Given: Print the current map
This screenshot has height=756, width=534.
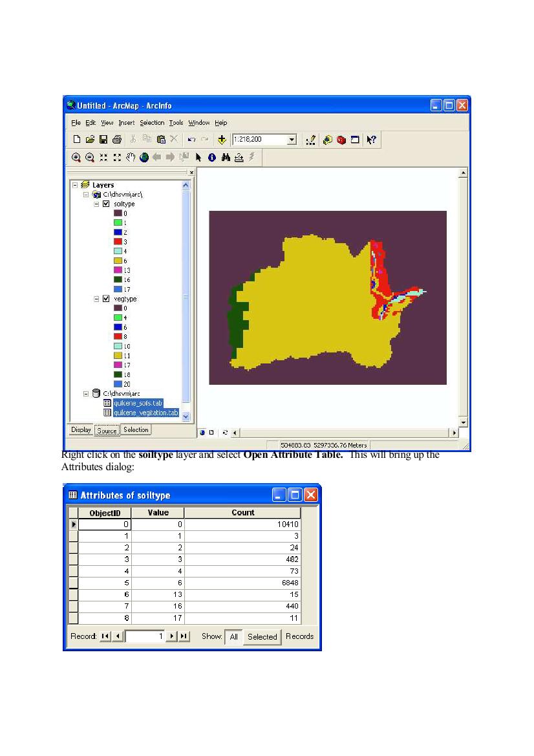Looking at the screenshot, I should coord(116,139).
